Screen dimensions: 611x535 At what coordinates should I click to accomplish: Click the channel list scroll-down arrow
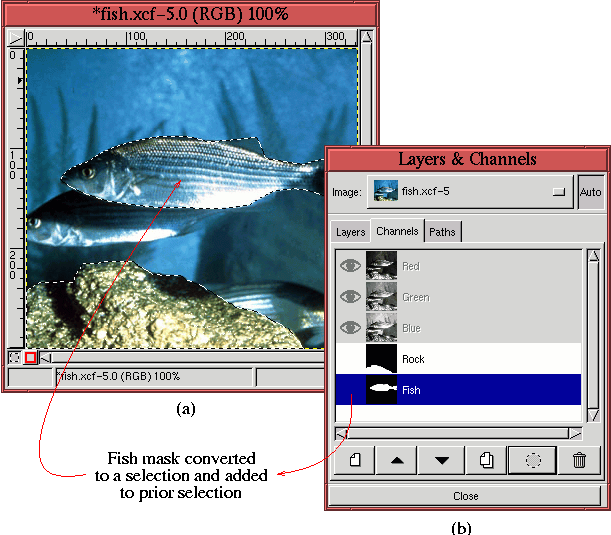592,417
